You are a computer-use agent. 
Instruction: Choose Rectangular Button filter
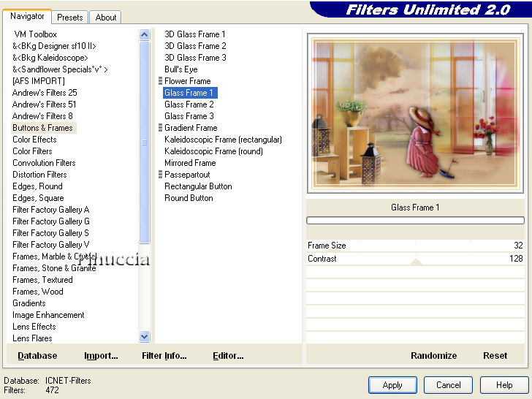tap(199, 186)
